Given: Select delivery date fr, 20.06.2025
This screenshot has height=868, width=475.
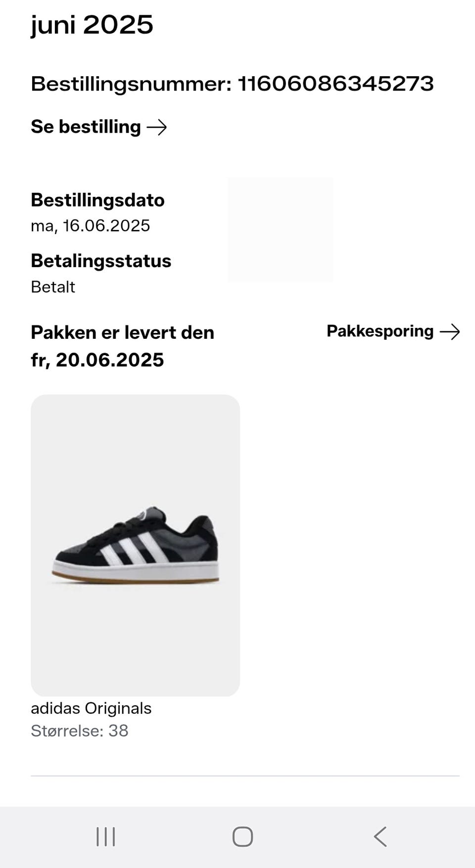Looking at the screenshot, I should [x=97, y=360].
